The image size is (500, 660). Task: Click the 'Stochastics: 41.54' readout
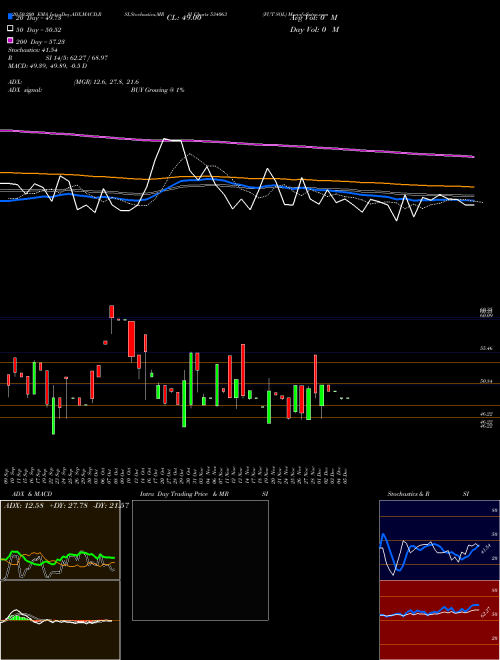coord(32,50)
